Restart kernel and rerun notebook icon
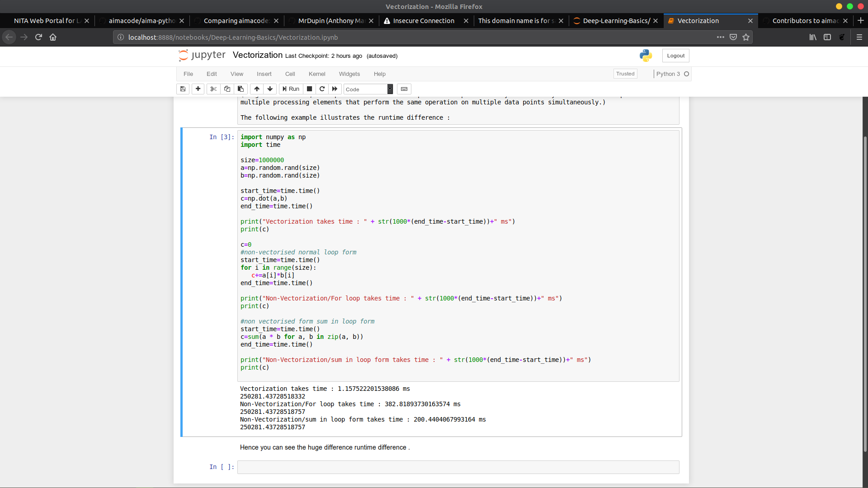 [x=335, y=89]
